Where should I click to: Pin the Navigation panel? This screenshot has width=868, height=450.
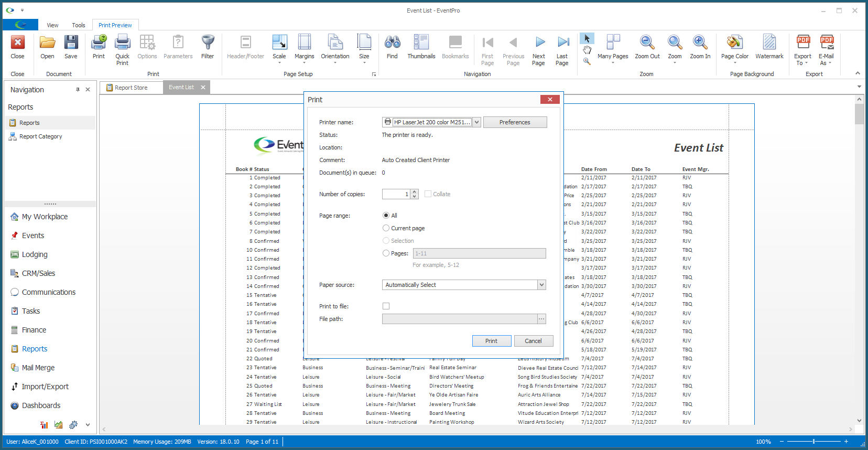[x=78, y=90]
